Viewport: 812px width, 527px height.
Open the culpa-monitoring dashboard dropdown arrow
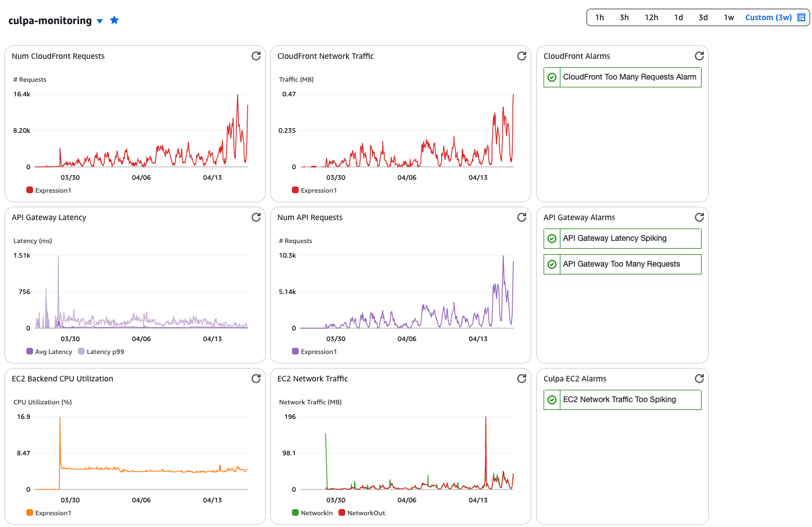[x=100, y=21]
